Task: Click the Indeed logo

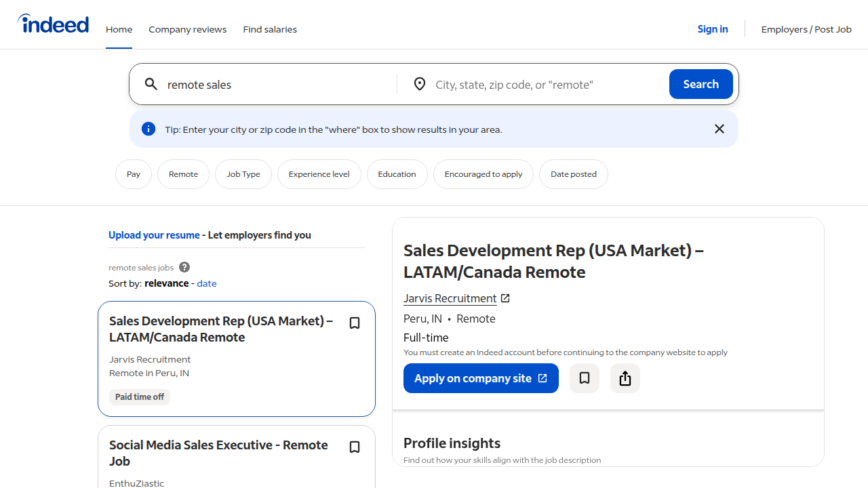Action: tap(53, 24)
